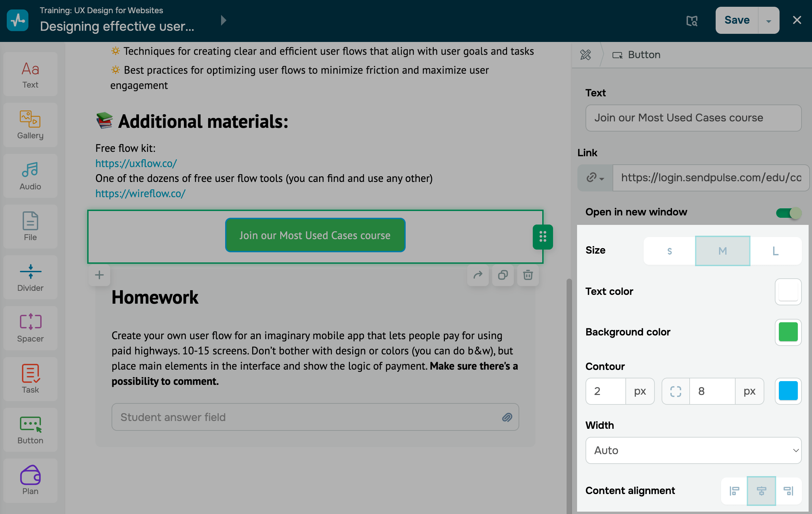Image resolution: width=812 pixels, height=514 pixels.
Task: Click the Save button
Action: click(737, 20)
